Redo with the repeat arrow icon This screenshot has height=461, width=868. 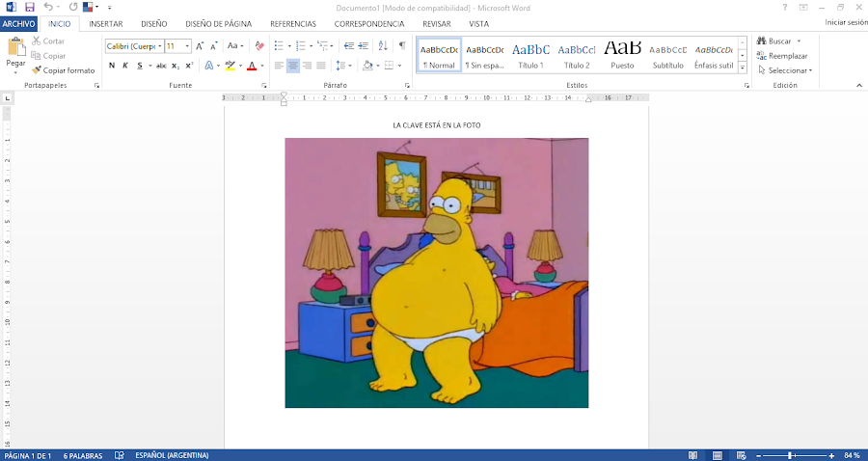pos(73,7)
